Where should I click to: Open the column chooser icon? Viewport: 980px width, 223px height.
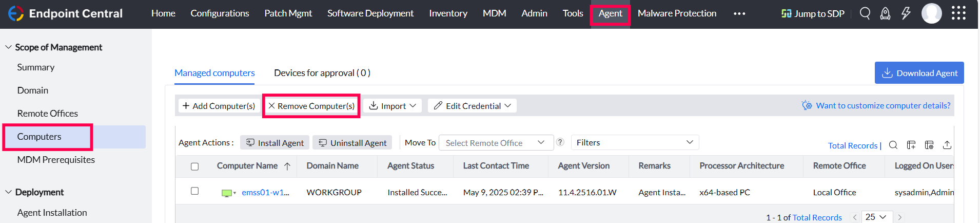coord(911,145)
